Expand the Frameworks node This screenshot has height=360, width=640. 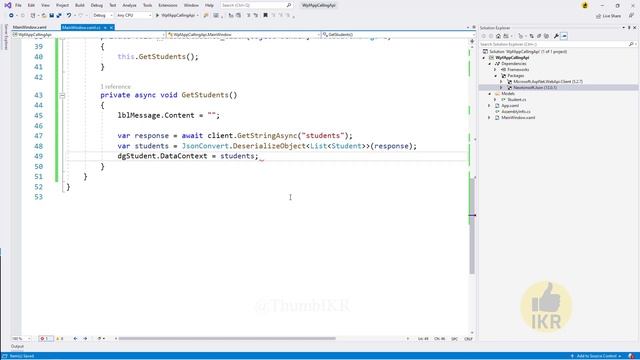[x=495, y=69]
